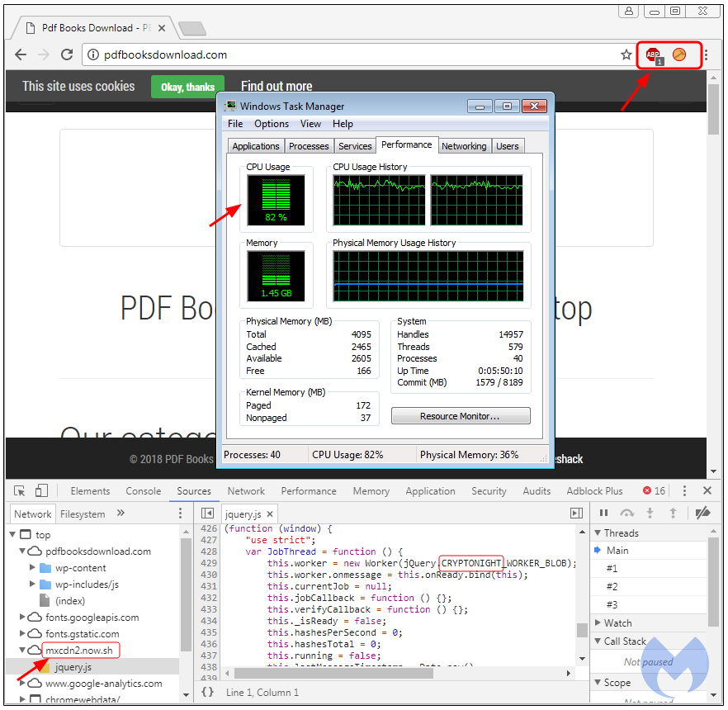Hide the debugger sidebar pane
This screenshot has height=710, width=728.
click(x=576, y=514)
